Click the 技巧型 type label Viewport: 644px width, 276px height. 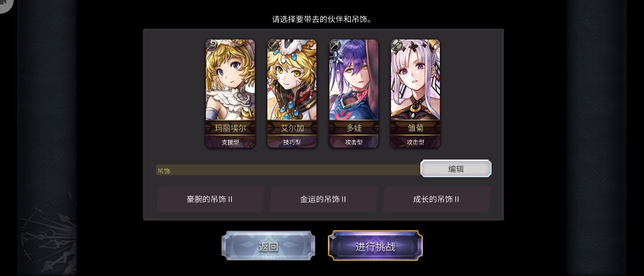click(292, 143)
